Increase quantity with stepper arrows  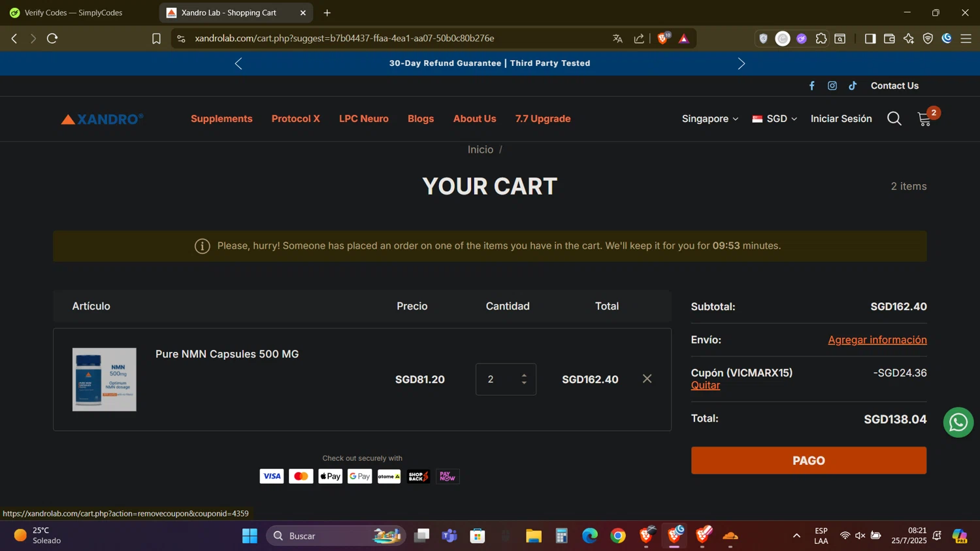click(x=524, y=375)
